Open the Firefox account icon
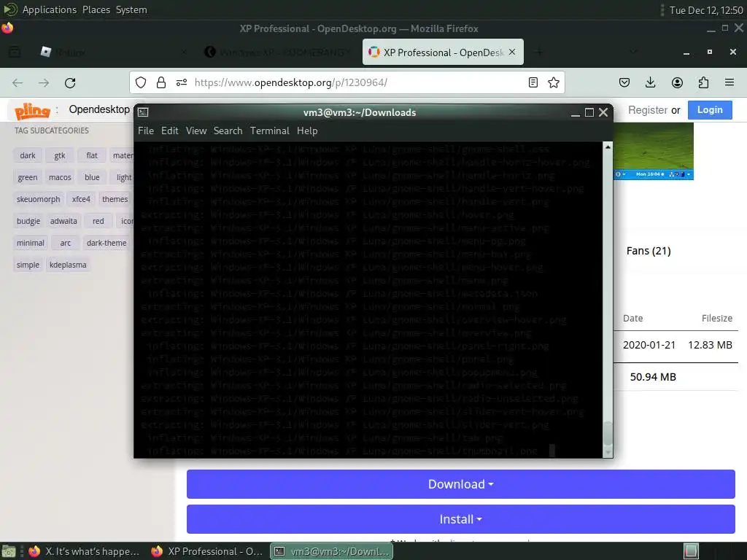Image resolution: width=747 pixels, height=560 pixels. [677, 82]
